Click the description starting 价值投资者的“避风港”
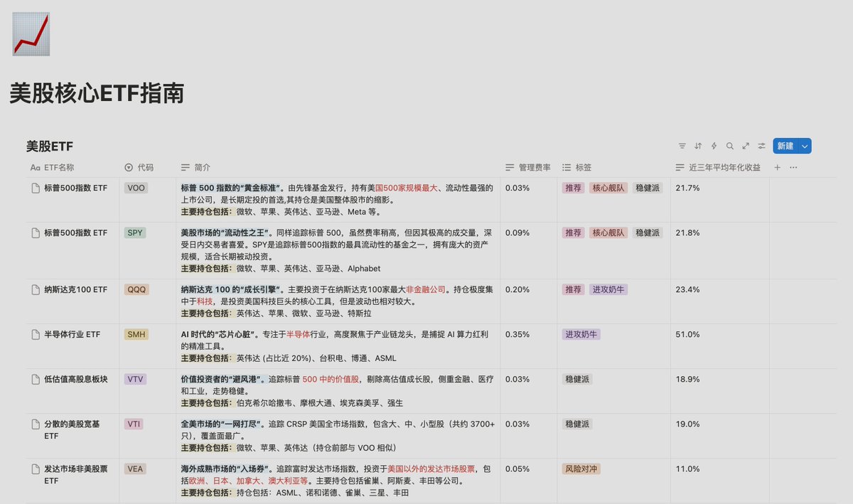 pos(338,391)
